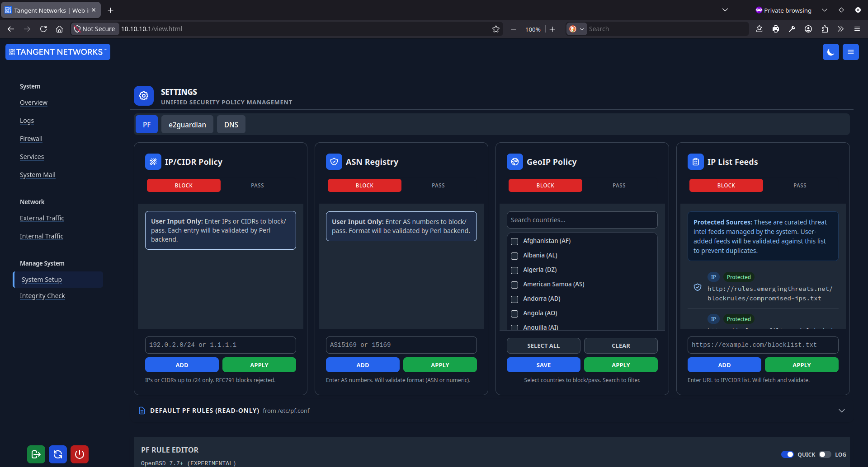Check the Afghanistan (AF) checkbox

514,241
